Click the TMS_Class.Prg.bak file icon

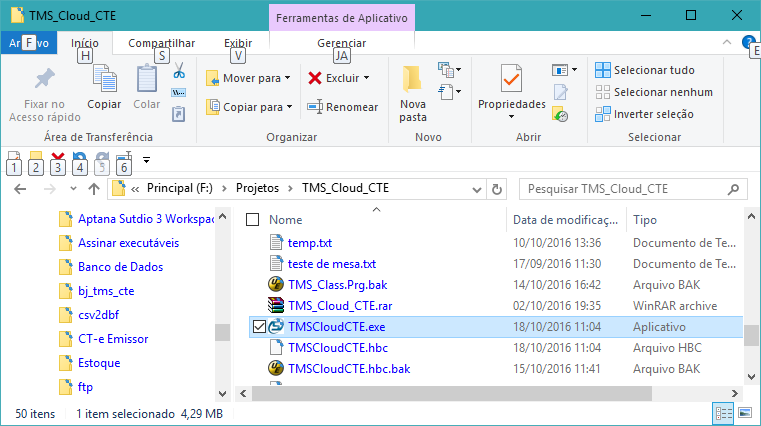click(276, 284)
